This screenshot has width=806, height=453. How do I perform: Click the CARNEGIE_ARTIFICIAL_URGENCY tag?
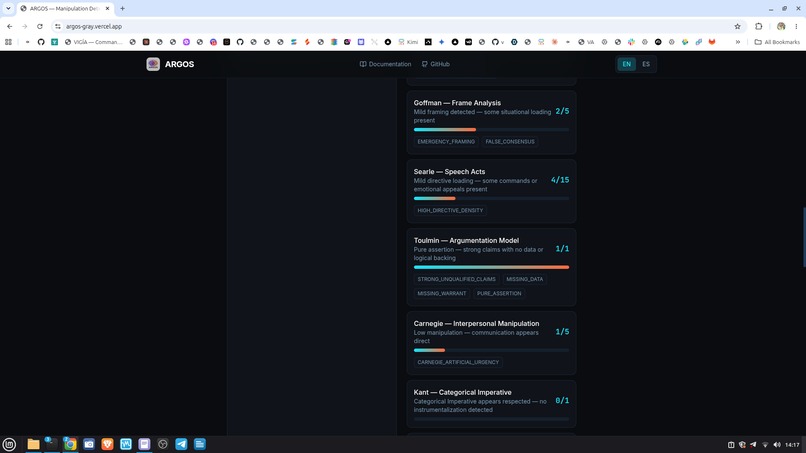[x=458, y=363]
